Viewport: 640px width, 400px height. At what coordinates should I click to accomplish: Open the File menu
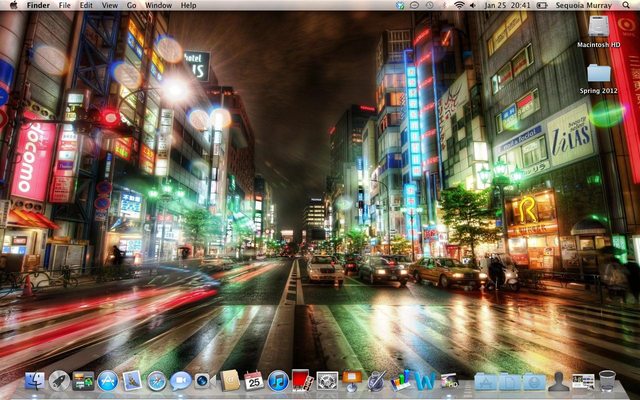[x=64, y=5]
